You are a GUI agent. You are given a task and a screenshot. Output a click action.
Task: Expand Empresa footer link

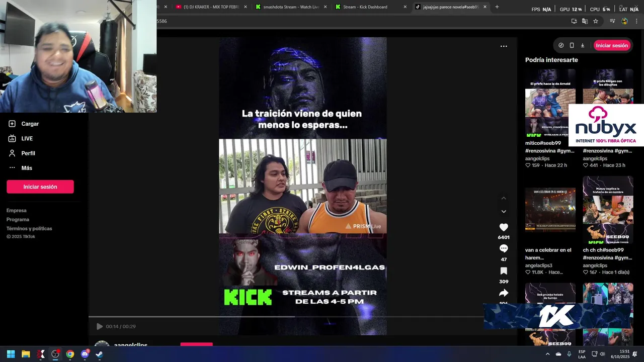point(17,211)
